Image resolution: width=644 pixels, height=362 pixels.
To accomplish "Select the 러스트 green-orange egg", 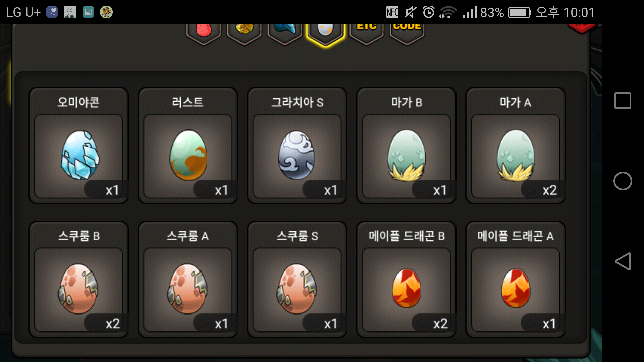I will coord(188,146).
